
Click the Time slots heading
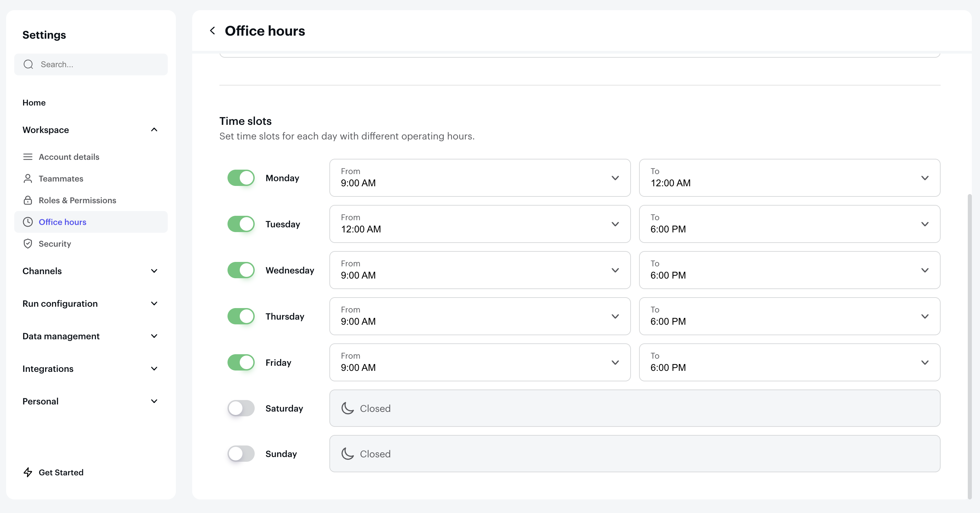[246, 121]
